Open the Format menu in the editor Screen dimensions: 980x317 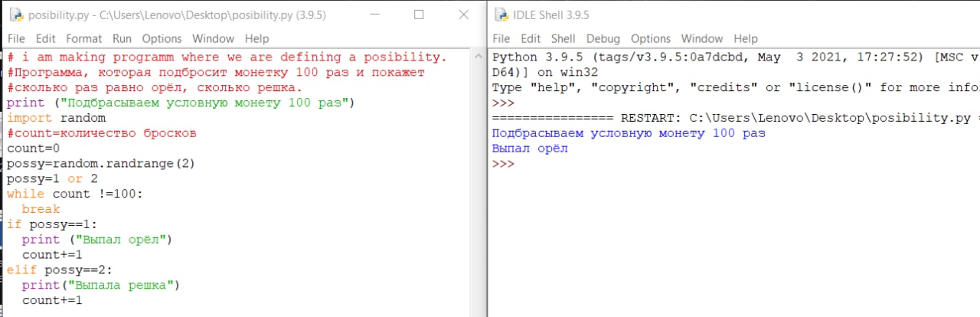point(83,38)
